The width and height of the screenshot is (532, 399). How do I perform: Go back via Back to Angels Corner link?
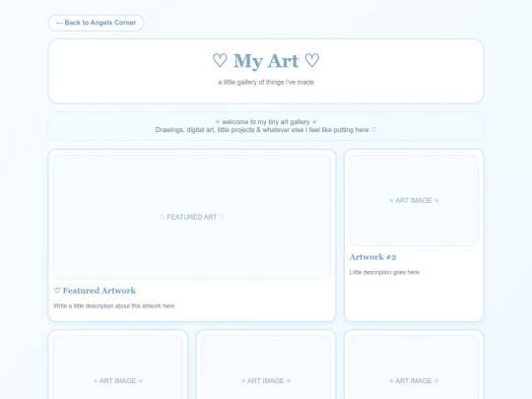pyautogui.click(x=96, y=23)
